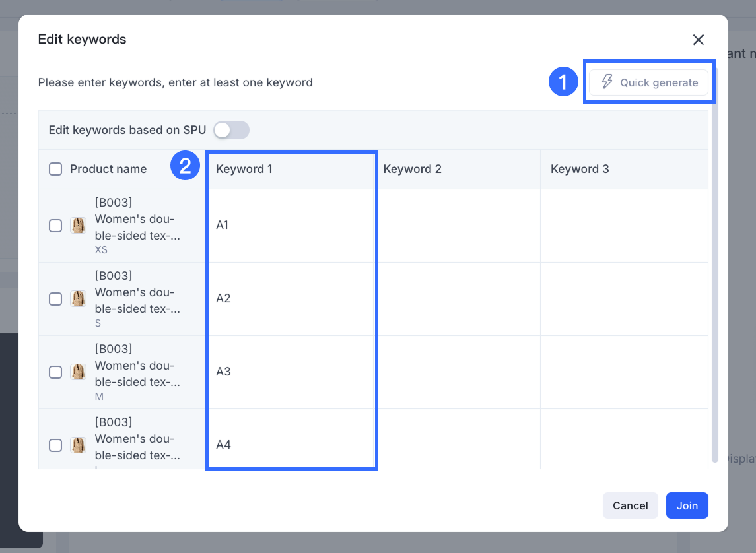The height and width of the screenshot is (553, 756).
Task: Click the fourth product's jacket thumbnail
Action: (79, 445)
